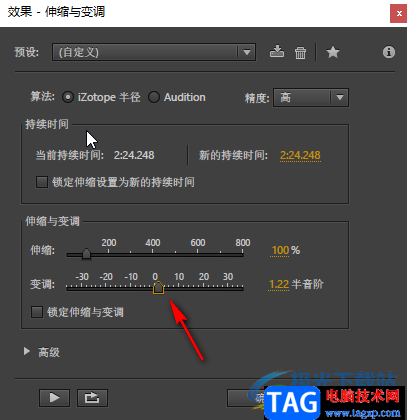Select the iZotope 半径 algorithm radio button

coord(68,97)
